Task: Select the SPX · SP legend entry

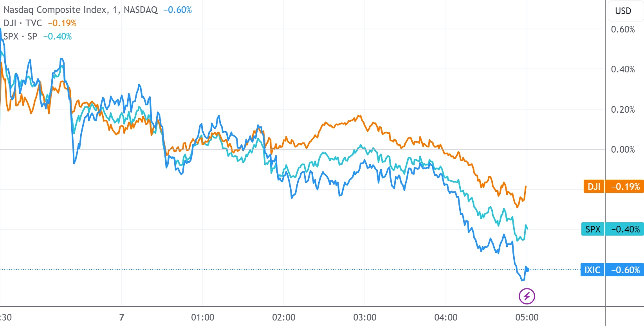Action: (20, 36)
